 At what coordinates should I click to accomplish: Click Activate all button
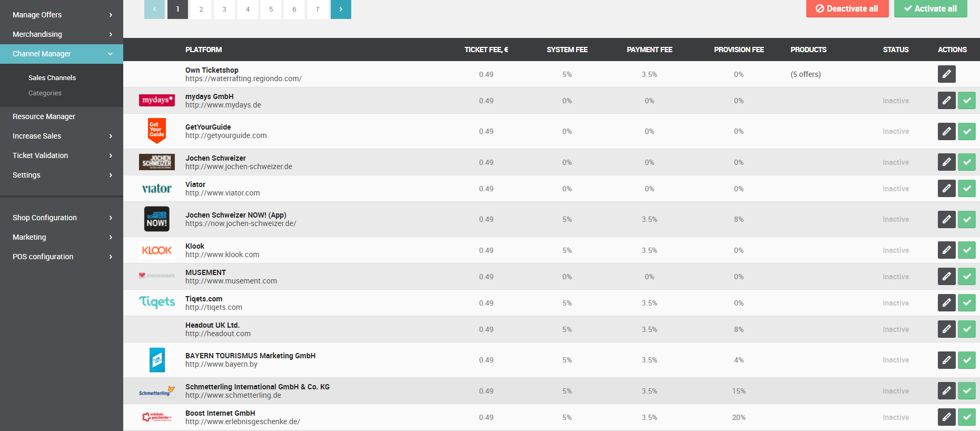pyautogui.click(x=930, y=8)
